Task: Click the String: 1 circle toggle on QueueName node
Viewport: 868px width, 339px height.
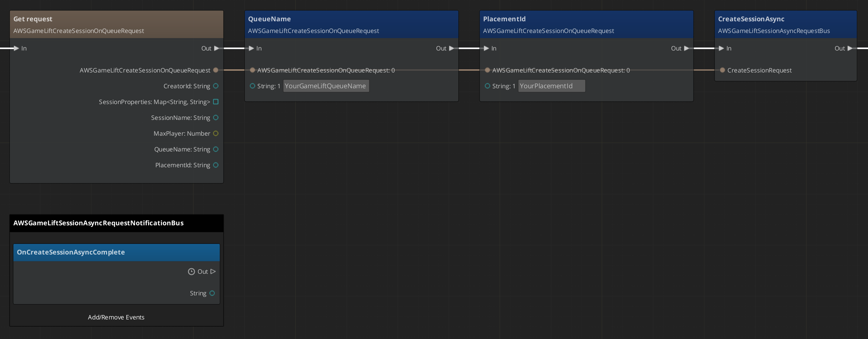Action: 253,86
